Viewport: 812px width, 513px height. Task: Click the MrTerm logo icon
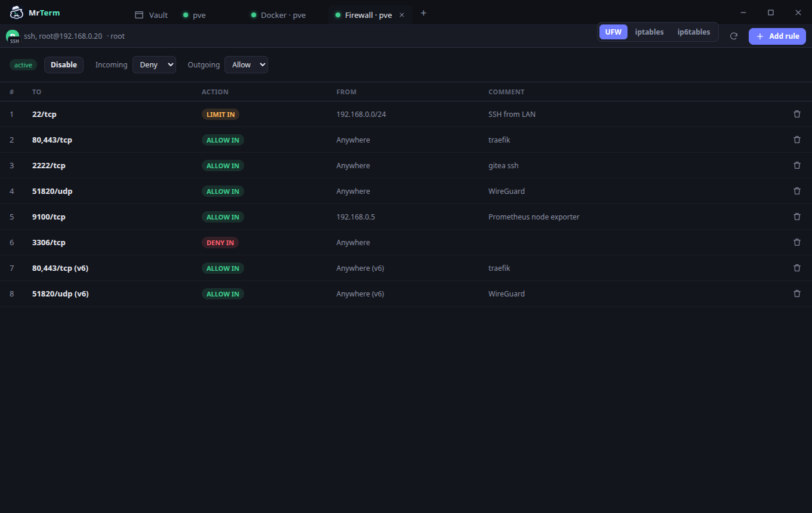point(17,13)
